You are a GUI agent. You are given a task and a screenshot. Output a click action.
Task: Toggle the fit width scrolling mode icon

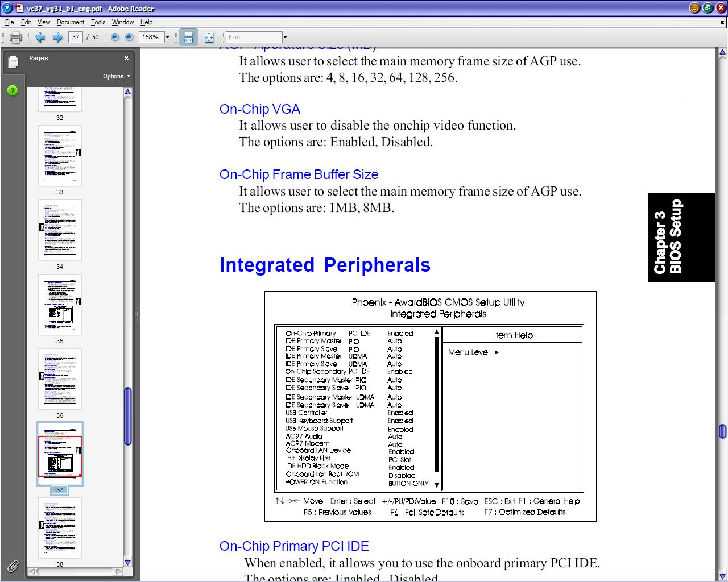point(188,38)
